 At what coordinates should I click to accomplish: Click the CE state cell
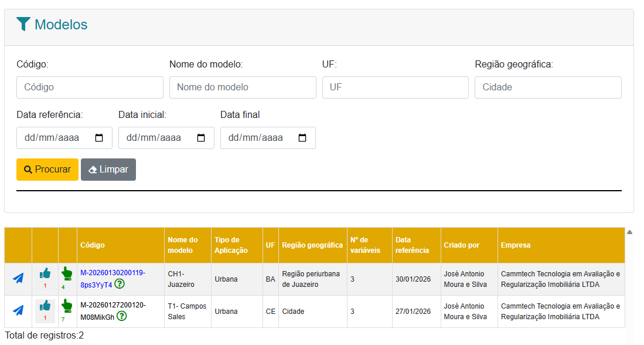270,312
